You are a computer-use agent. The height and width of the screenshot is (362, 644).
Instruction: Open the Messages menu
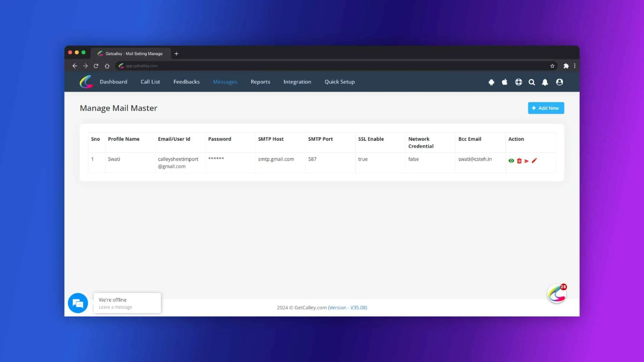[225, 82]
